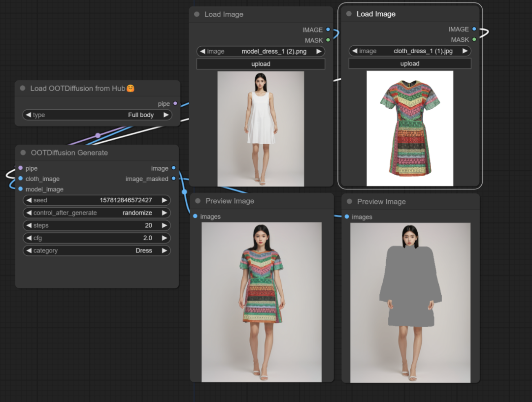Open image dropdown showing cloth_dress_1 (1).jpg
The height and width of the screenshot is (402, 532).
[410, 51]
